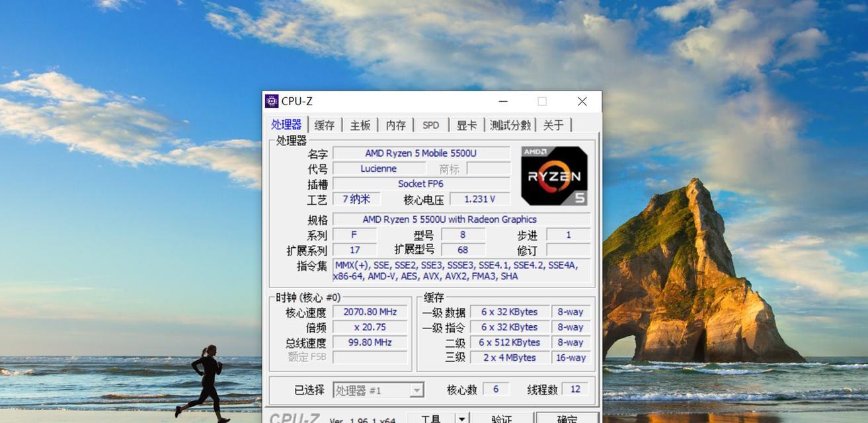This screenshot has width=868, height=423.
Task: Show the 关于 tab
Action: (553, 125)
